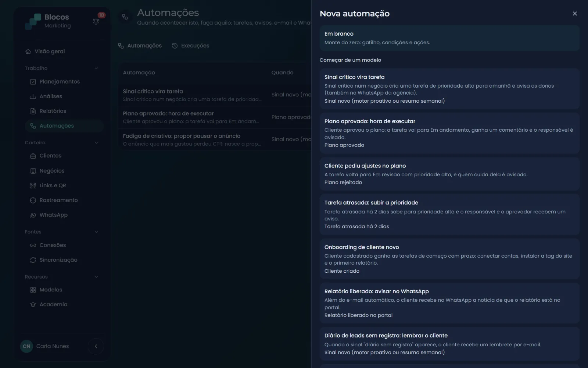Click the Automações header icon

click(x=125, y=17)
